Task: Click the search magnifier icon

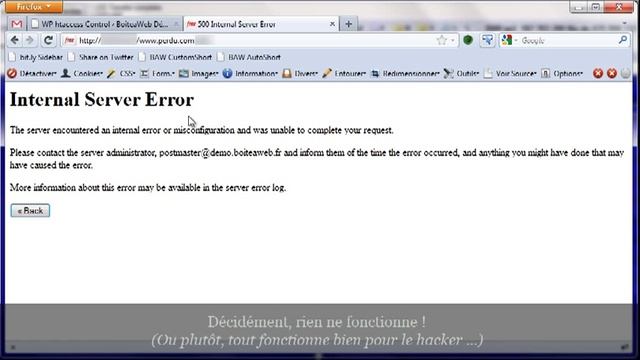Action: point(623,40)
